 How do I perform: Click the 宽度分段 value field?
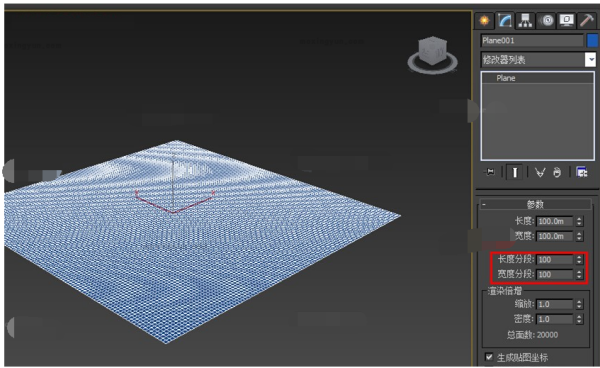[554, 274]
